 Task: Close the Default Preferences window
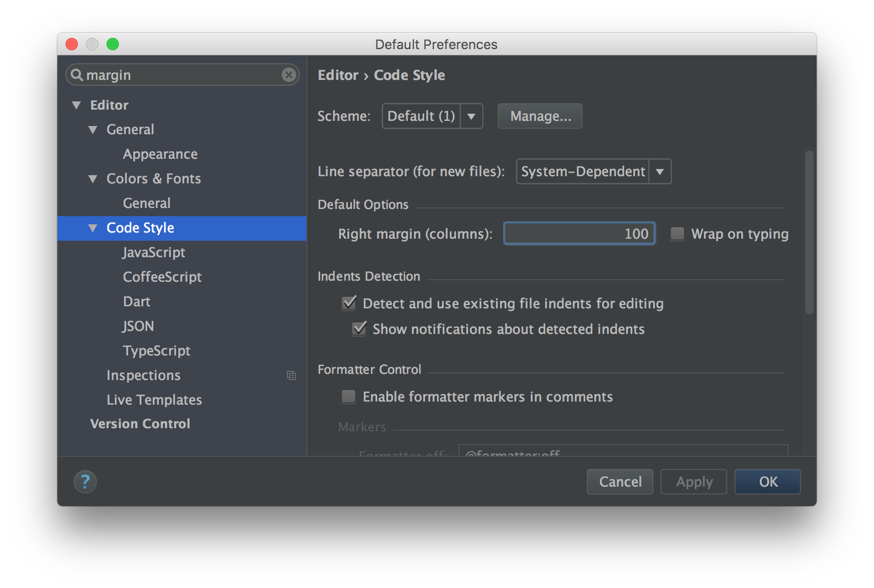point(72,44)
